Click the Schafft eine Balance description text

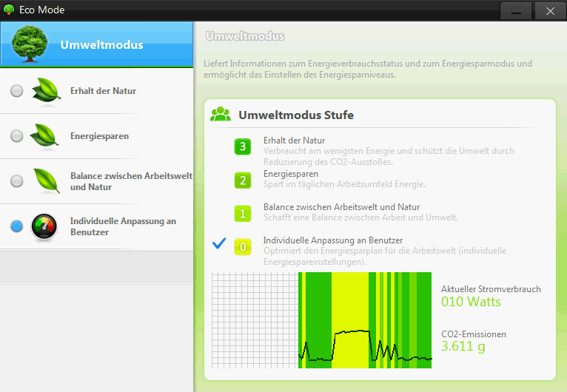[x=360, y=217]
